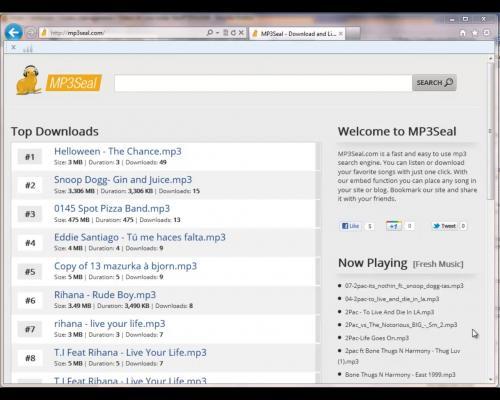The height and width of the screenshot is (400, 500).
Task: Open 0145 Spot Pizza Band.mp3
Action: click(112, 209)
